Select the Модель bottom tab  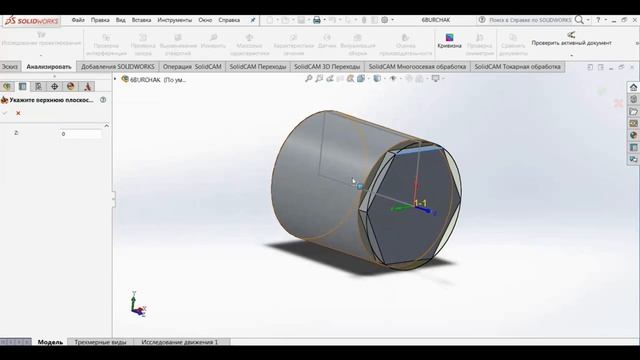(50, 342)
